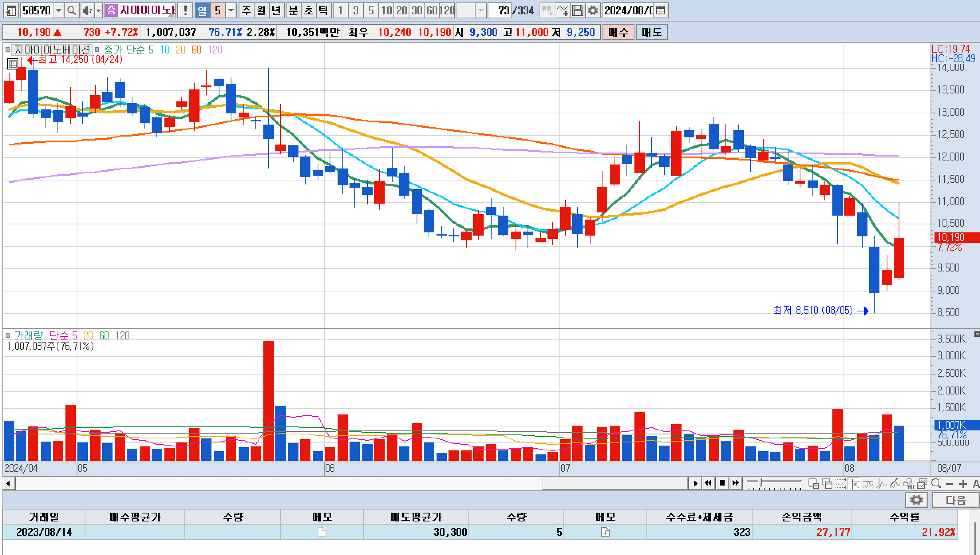Click the crosshair cursor tool icon
Viewport: 980px width, 555px height.
point(855,484)
